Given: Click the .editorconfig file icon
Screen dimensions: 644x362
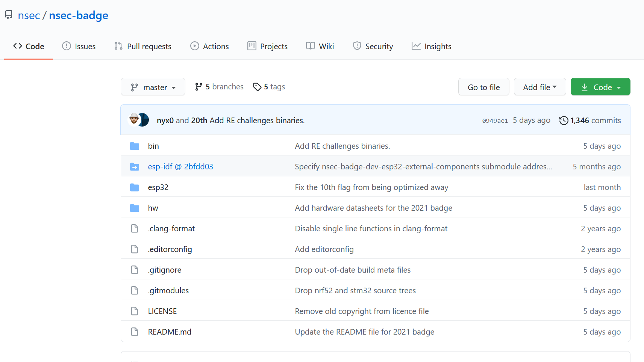Looking at the screenshot, I should (x=135, y=249).
